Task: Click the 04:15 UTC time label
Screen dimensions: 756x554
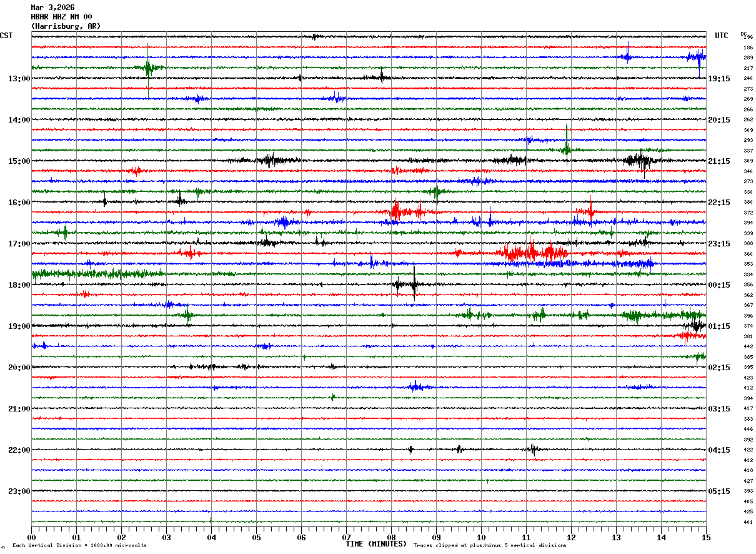Action: (719, 450)
